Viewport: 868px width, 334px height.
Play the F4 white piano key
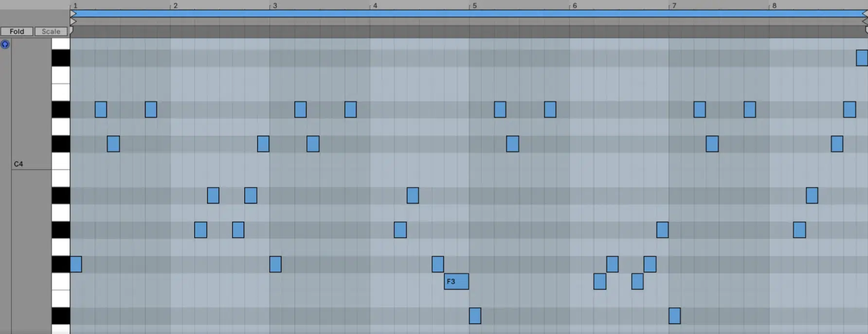click(x=61, y=75)
